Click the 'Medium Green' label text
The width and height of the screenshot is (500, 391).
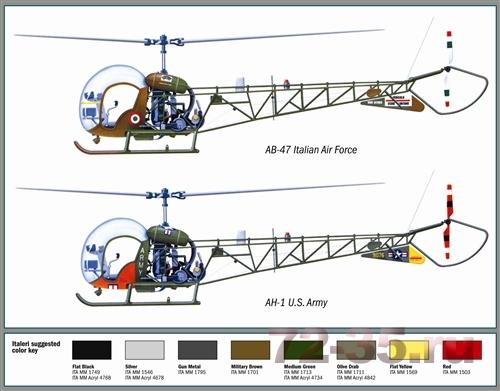[300, 366]
